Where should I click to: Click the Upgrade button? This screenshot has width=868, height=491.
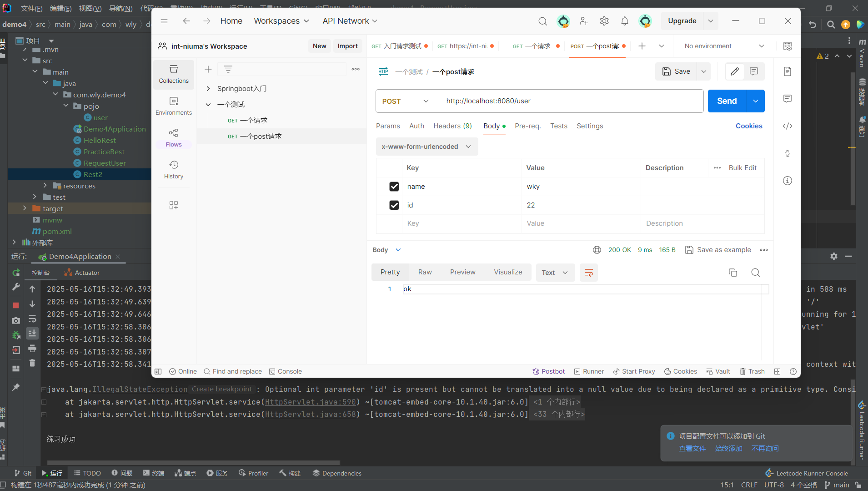(682, 21)
